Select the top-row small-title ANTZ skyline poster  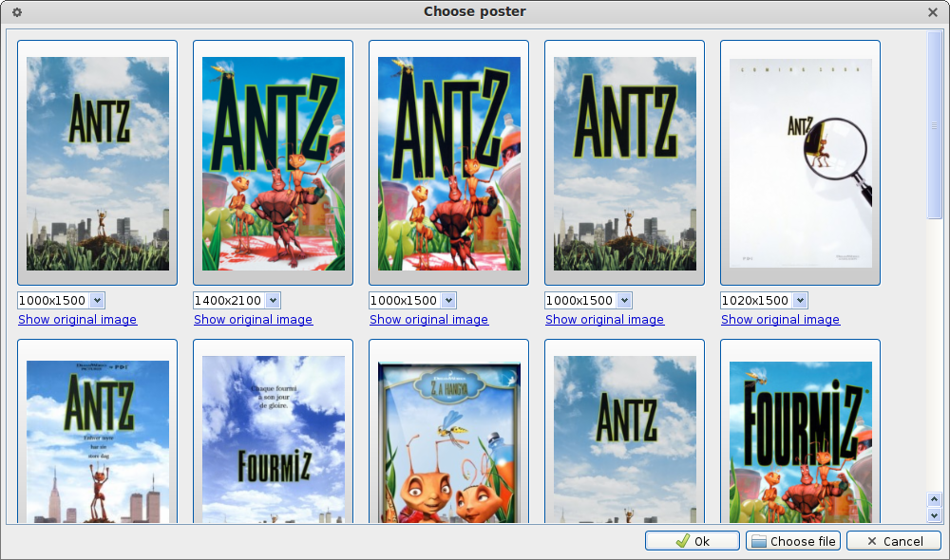click(98, 163)
